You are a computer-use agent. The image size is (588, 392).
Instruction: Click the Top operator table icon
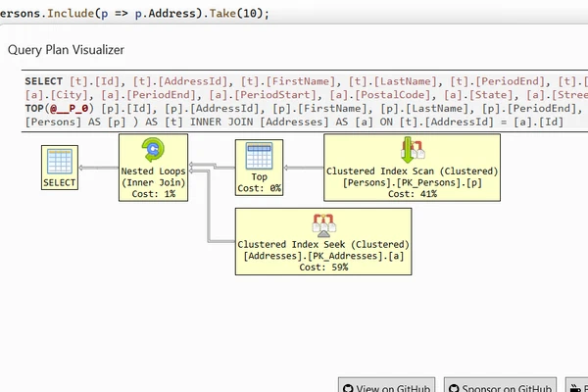[259, 156]
